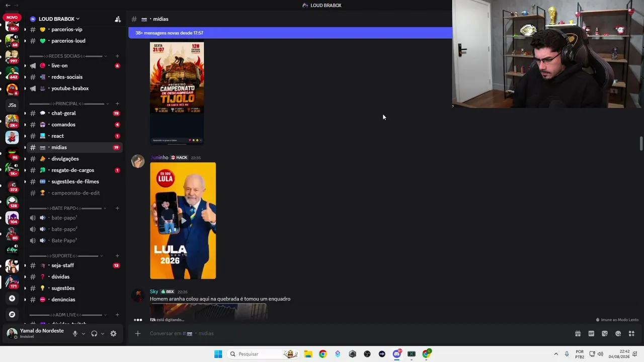The width and height of the screenshot is (644, 362).
Task: Click the plus attachment button in message bar
Action: tap(138, 333)
